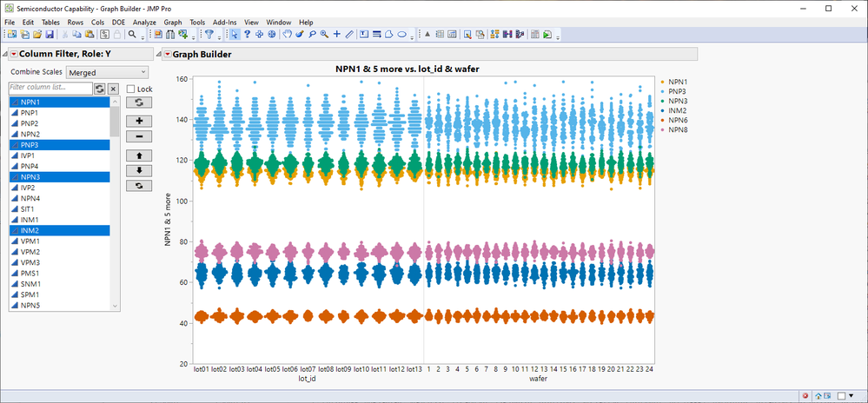Click the minus button to remove columns
The image size is (868, 403).
tap(139, 136)
